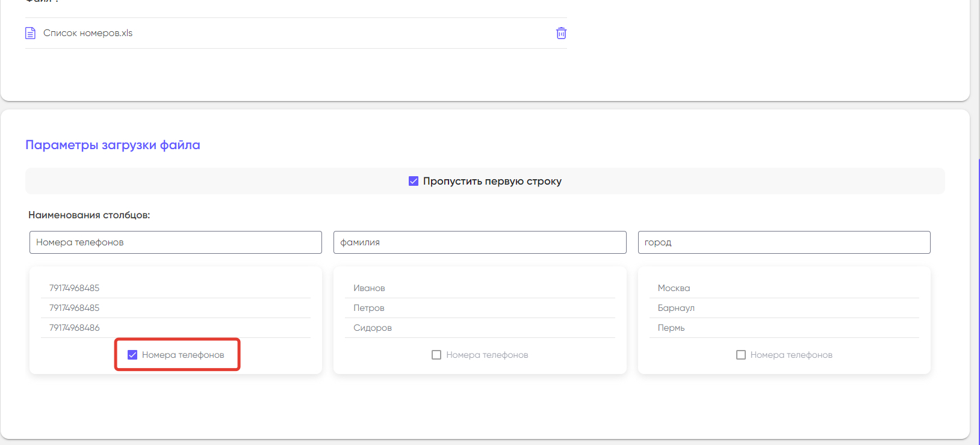Image resolution: width=980 pixels, height=445 pixels.
Task: Click the Список номеров.xls file name
Action: point(88,33)
